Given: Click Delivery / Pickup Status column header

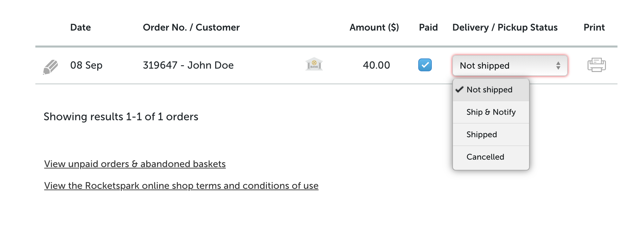Looking at the screenshot, I should click(x=505, y=28).
